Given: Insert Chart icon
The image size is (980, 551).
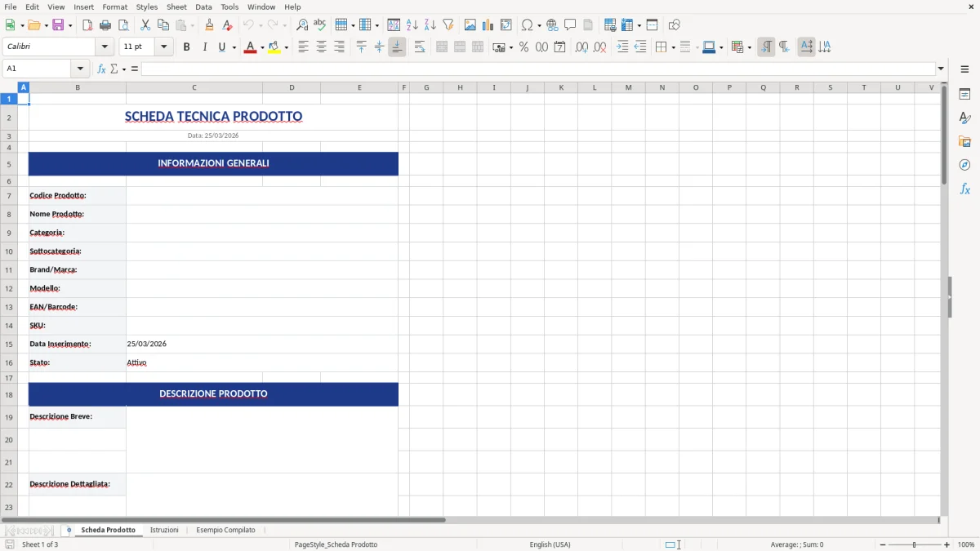Looking at the screenshot, I should click(x=488, y=24).
